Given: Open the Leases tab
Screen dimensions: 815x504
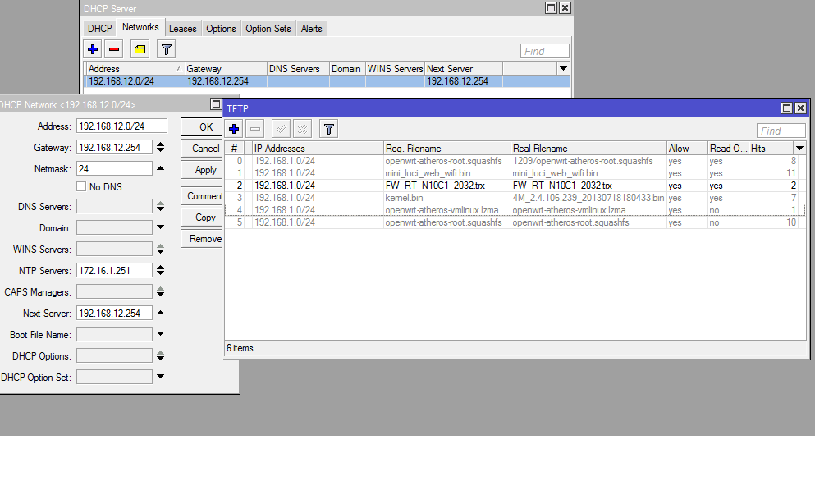Looking at the screenshot, I should click(183, 29).
